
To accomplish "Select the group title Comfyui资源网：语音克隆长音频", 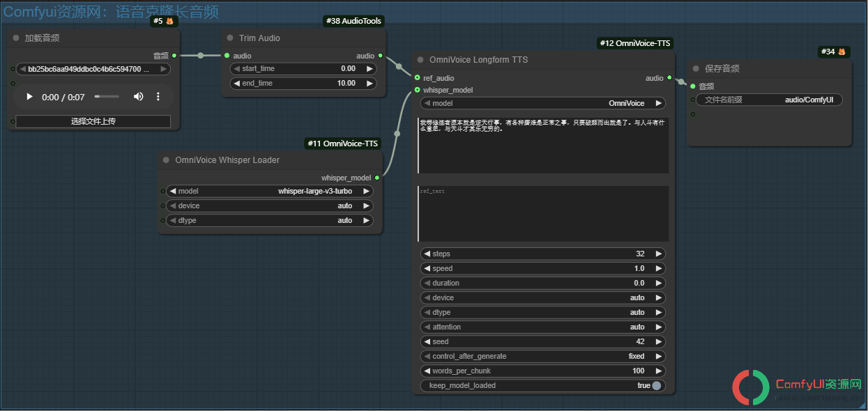I will [x=112, y=11].
